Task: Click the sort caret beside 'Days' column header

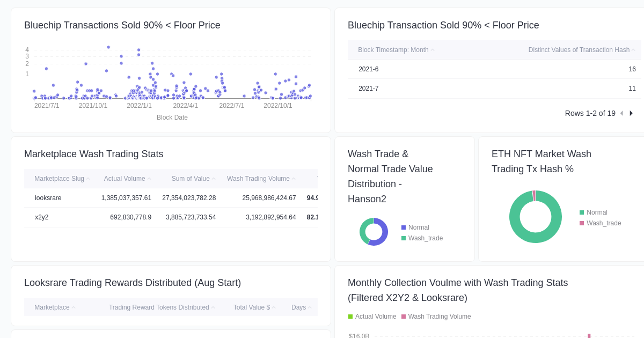Action: click(x=310, y=307)
